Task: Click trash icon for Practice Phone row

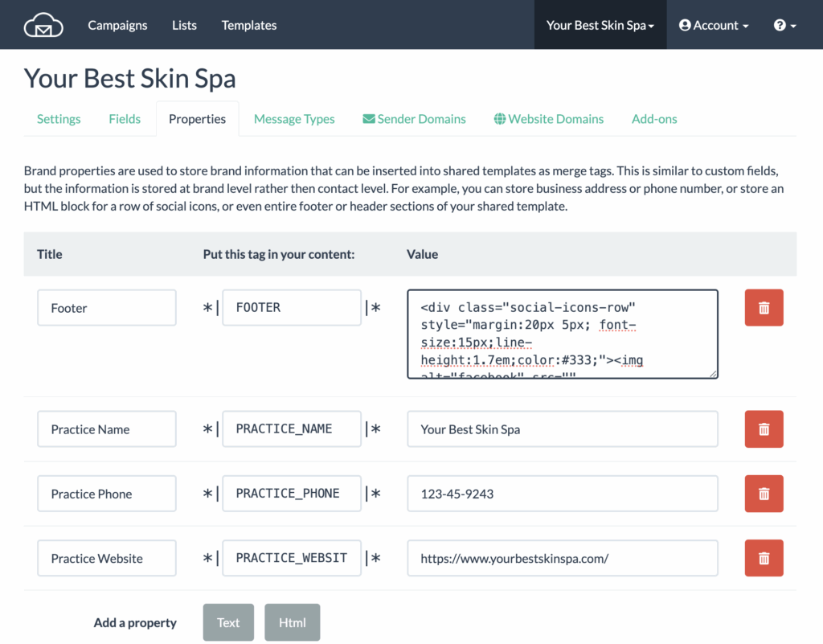Action: (x=764, y=494)
